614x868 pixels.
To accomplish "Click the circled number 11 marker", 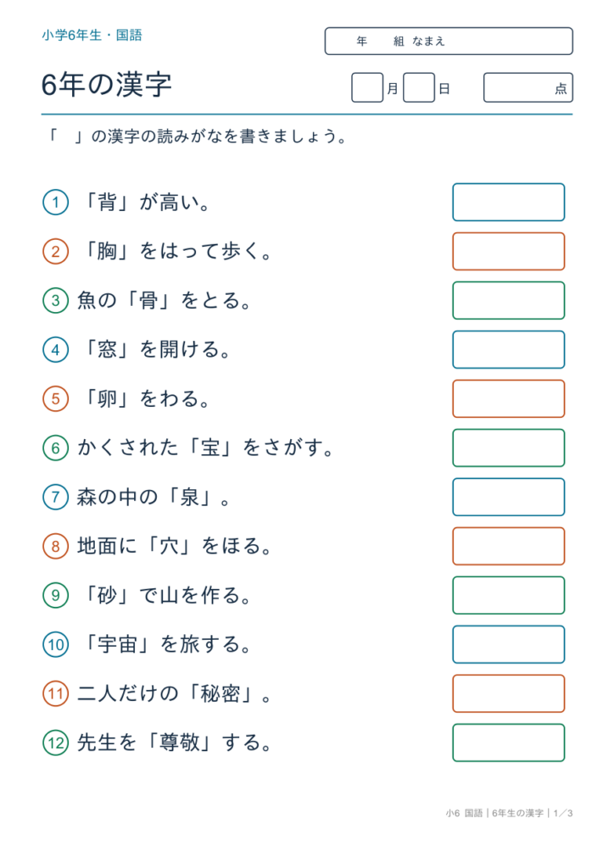I will 55,693.
